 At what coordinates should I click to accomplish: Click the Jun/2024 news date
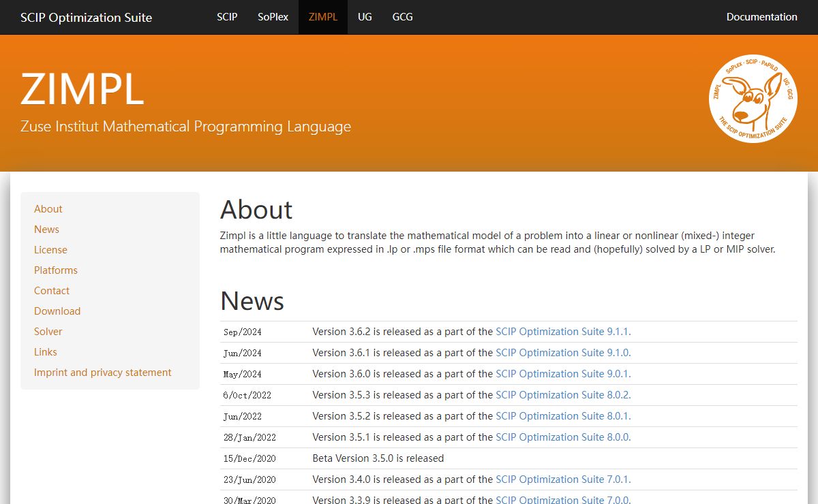click(x=243, y=353)
